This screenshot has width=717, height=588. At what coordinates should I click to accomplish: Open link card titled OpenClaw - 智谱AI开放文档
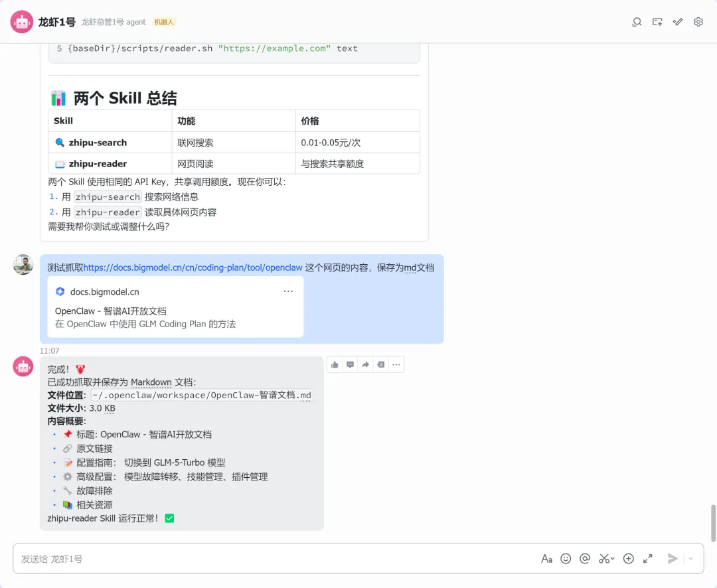point(175,307)
